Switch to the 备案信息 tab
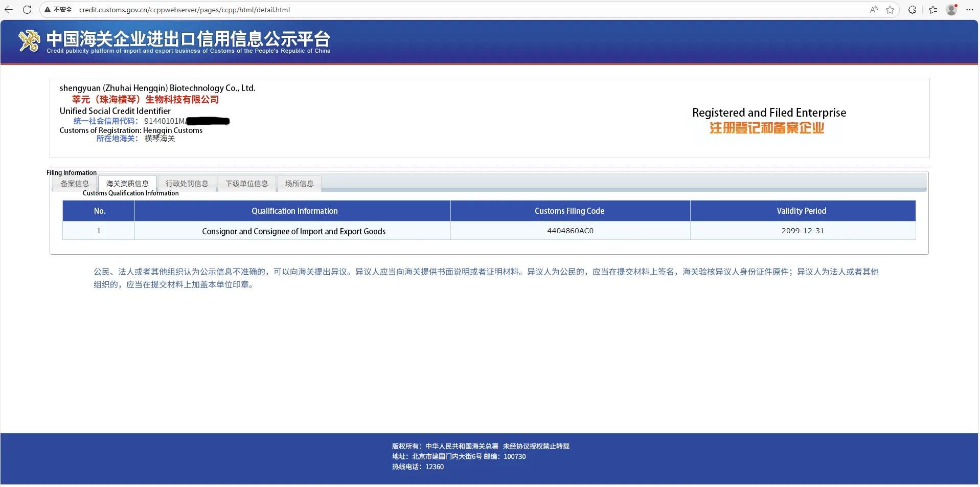Image resolution: width=980 pixels, height=487 pixels. pyautogui.click(x=75, y=184)
